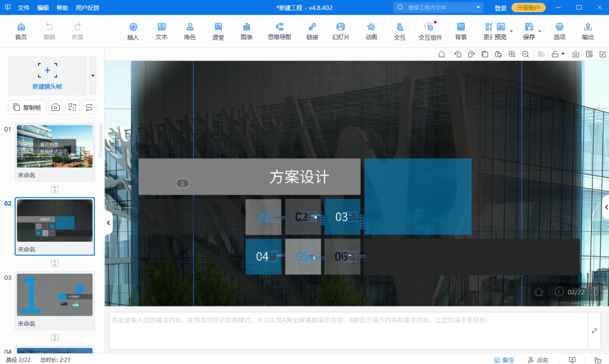
Task: Open the 编辑 menu
Action: (43, 8)
